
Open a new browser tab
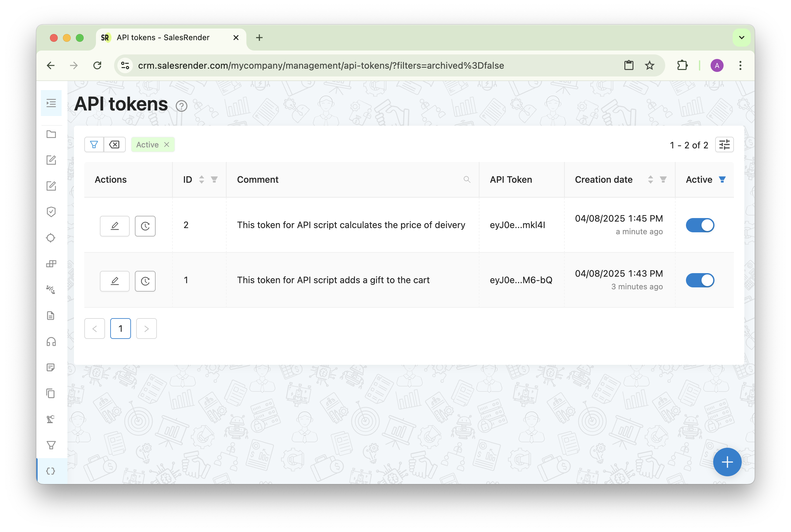coord(259,38)
